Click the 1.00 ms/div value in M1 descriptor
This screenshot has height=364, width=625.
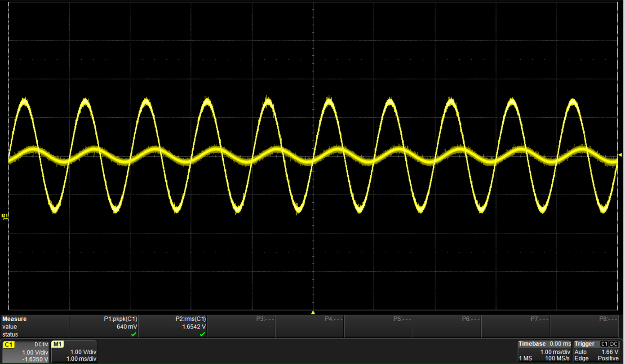81,359
